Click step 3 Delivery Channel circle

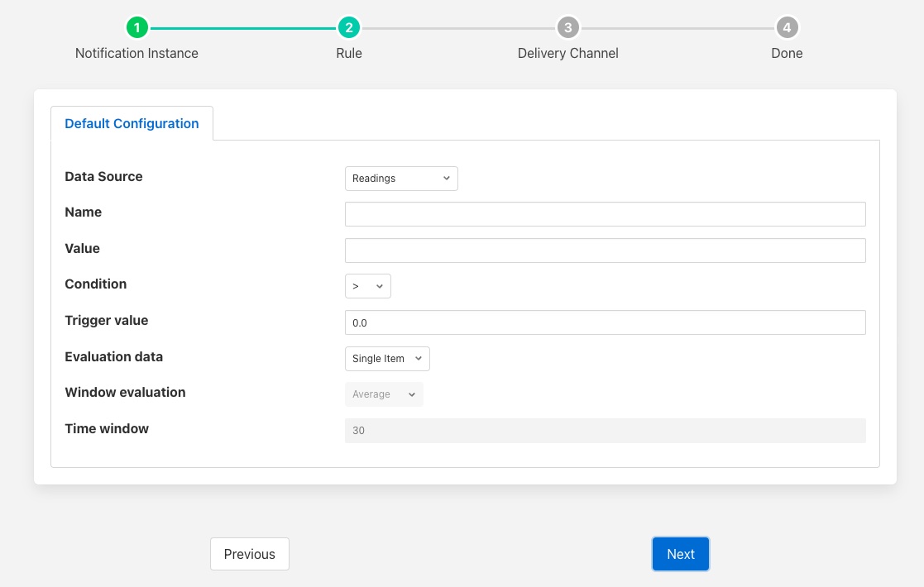point(567,28)
